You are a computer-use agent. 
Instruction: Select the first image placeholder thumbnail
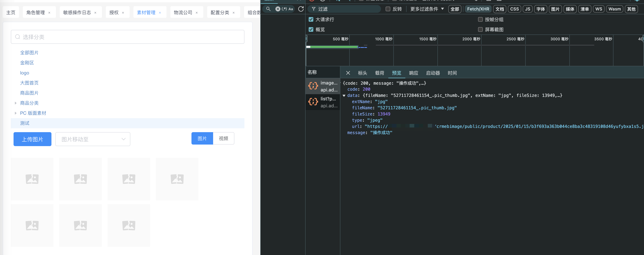tap(32, 179)
